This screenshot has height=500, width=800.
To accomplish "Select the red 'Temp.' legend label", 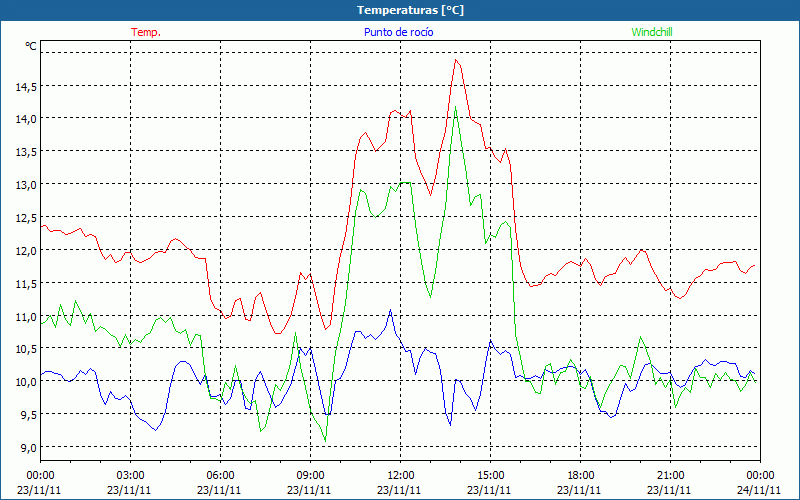I will pyautogui.click(x=146, y=32).
